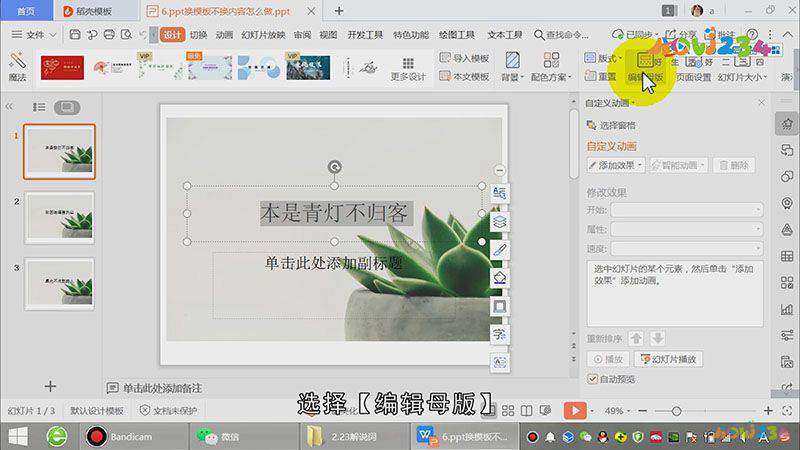Screen dimensions: 800x450
Task: Open 背景 background dropdown
Action: point(513,67)
